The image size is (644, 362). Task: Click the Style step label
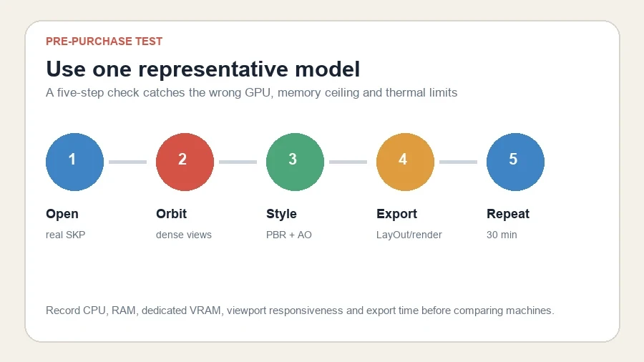[x=281, y=214]
